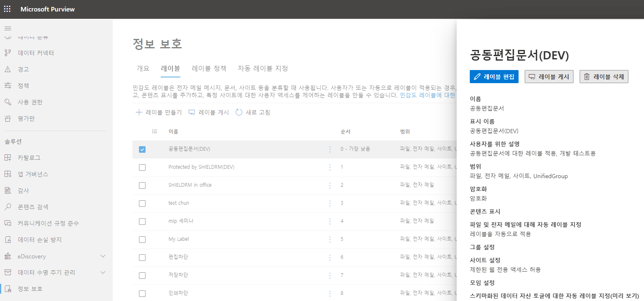The width and height of the screenshot is (644, 301).
Task: Click the plus icon for 레이블 만들기
Action: 139,112
